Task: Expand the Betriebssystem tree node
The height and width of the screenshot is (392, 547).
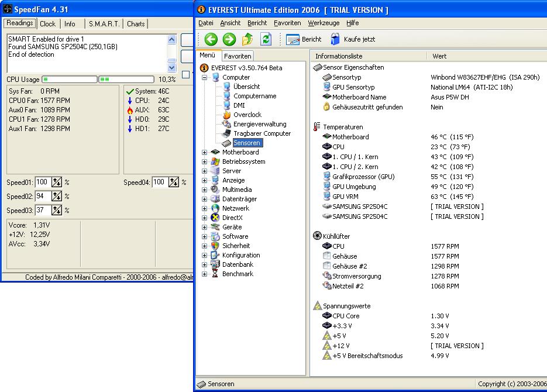Action: click(204, 162)
